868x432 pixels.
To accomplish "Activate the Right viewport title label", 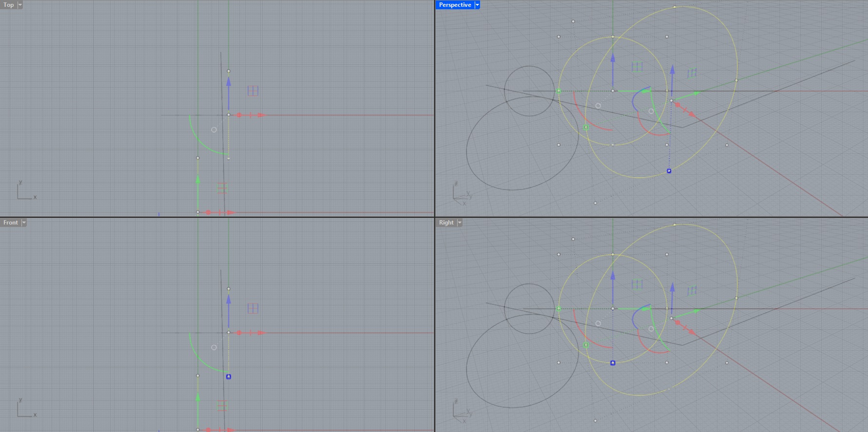I will (446, 223).
